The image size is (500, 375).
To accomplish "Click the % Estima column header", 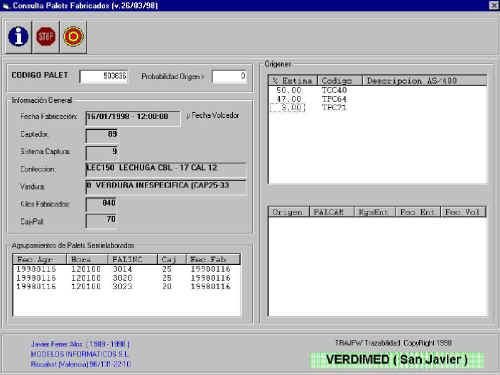I will [x=293, y=81].
